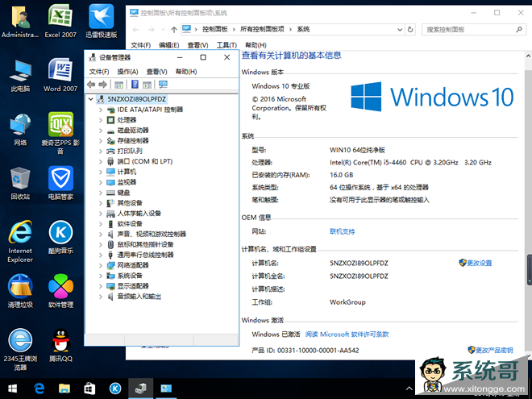Screen dimensions: 532x399
Task: Click Device Manager show console tree icon
Action: [118, 85]
